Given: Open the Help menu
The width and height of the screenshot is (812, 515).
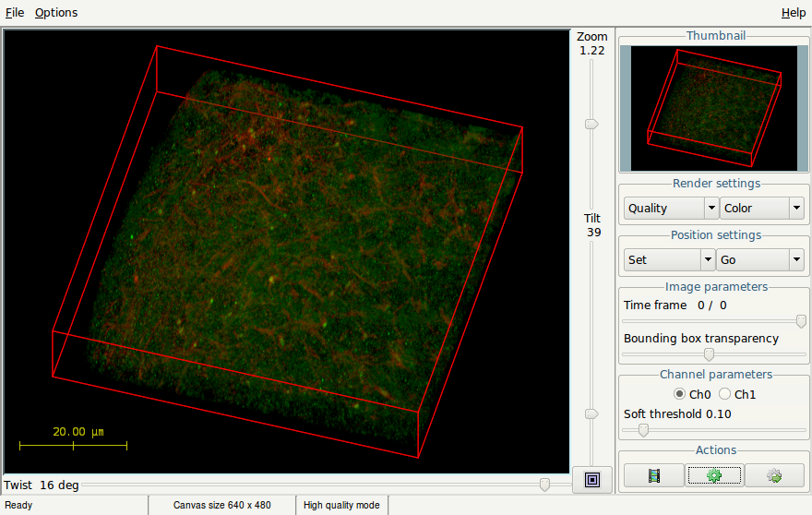Looking at the screenshot, I should point(794,12).
